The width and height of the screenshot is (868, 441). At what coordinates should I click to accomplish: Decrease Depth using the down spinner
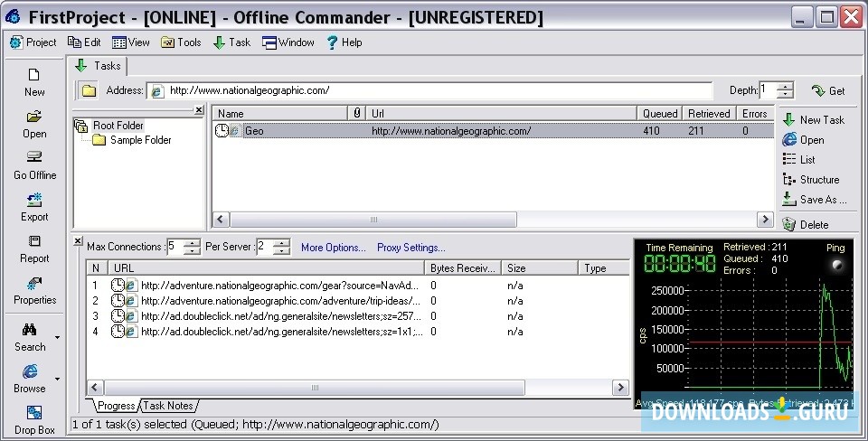pos(785,94)
